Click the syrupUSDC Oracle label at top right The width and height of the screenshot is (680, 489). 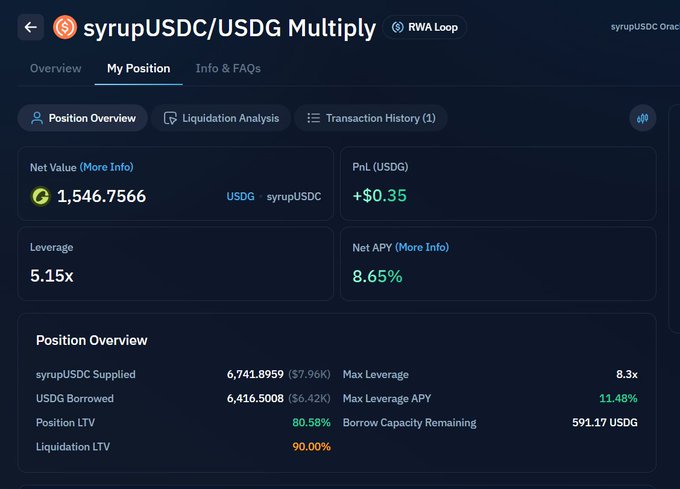pos(645,27)
